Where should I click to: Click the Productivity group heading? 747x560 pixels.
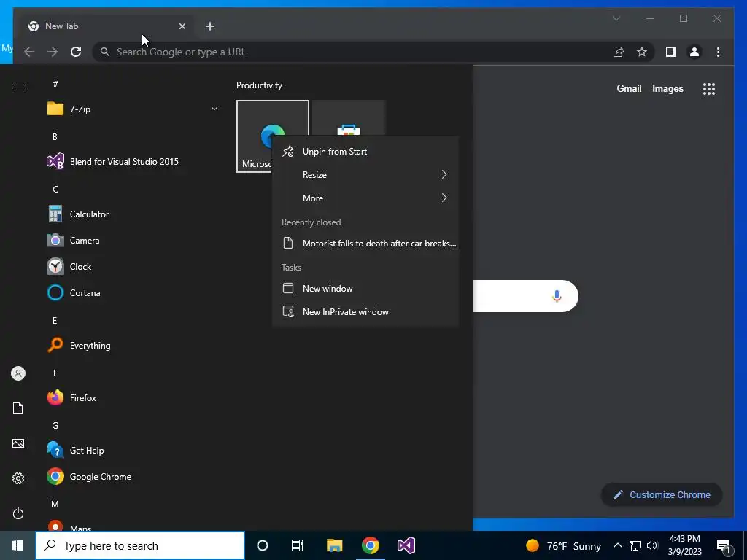(x=259, y=85)
